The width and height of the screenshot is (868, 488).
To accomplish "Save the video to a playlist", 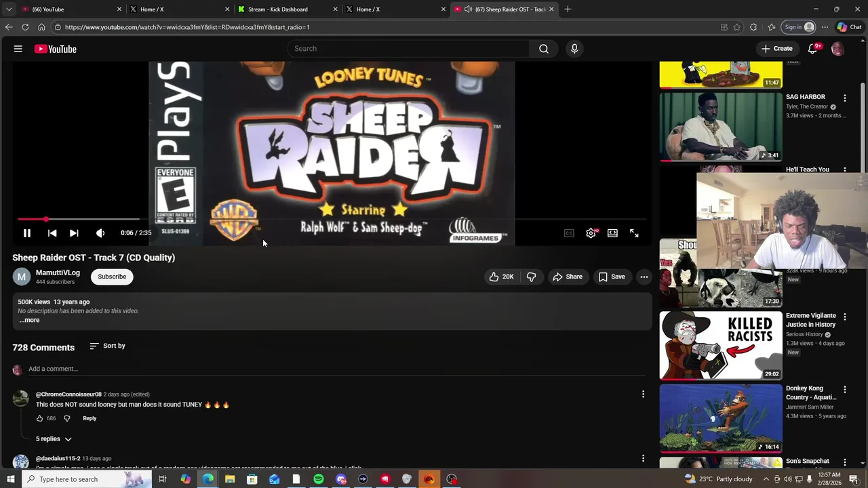I will coord(612,277).
